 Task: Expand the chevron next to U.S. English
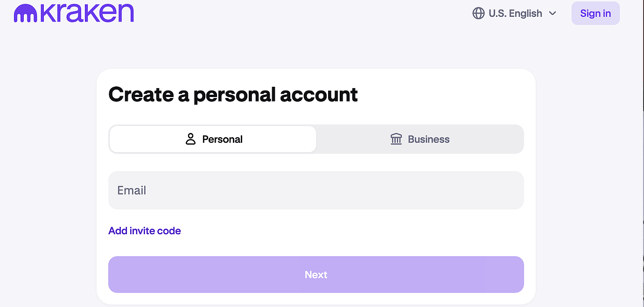pos(553,13)
